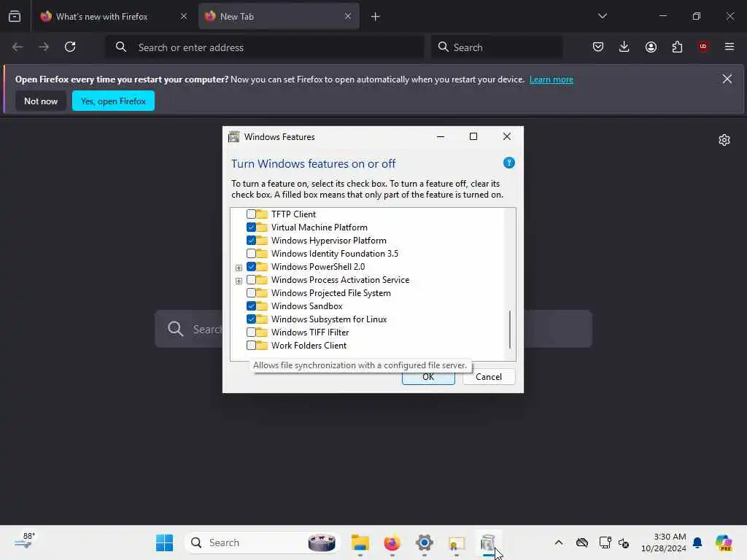
Task: Open the muted volume tray icon
Action: 624,542
